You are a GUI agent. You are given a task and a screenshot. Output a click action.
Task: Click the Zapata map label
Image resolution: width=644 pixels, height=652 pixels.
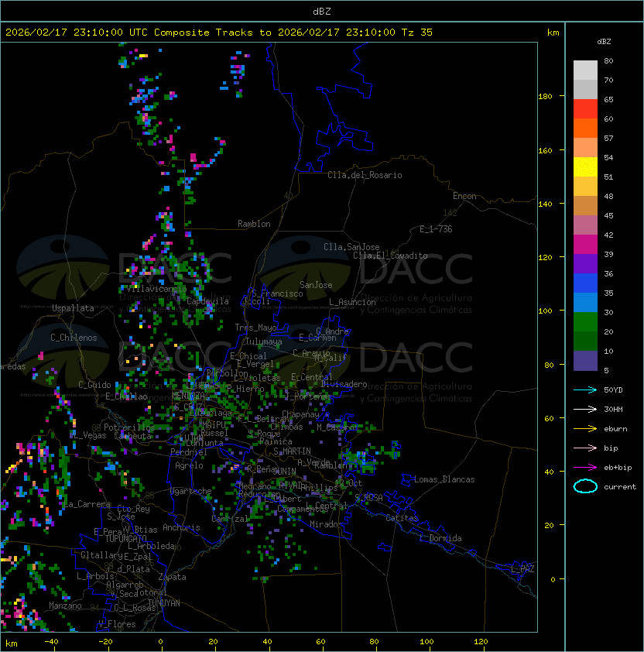point(172,577)
